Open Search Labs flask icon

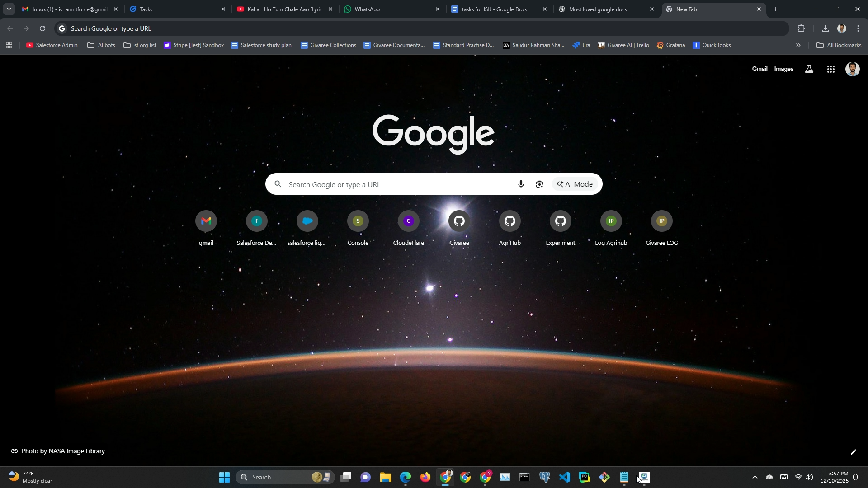[809, 70]
